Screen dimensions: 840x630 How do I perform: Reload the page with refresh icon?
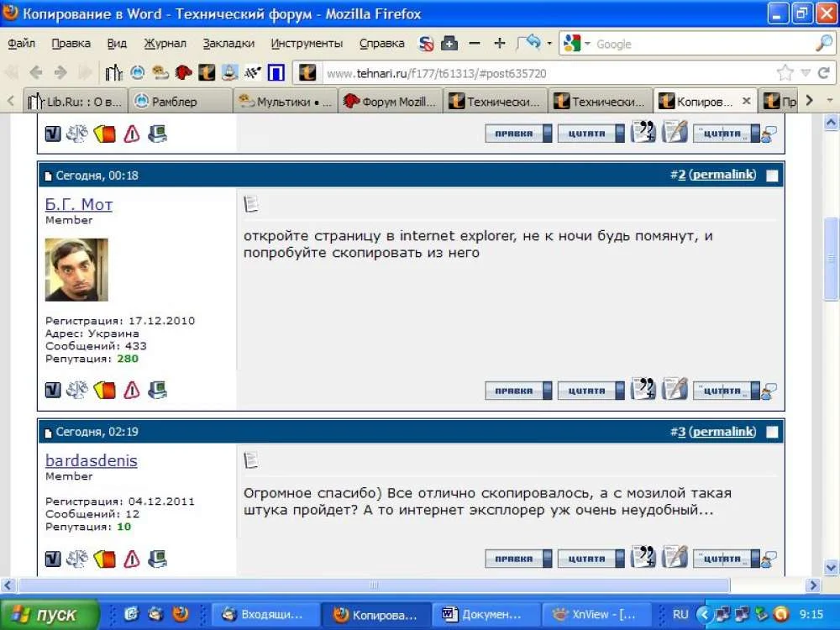pyautogui.click(x=824, y=73)
